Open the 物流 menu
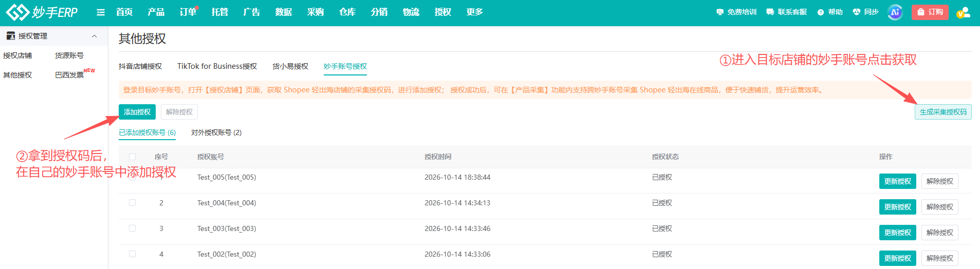 click(411, 12)
